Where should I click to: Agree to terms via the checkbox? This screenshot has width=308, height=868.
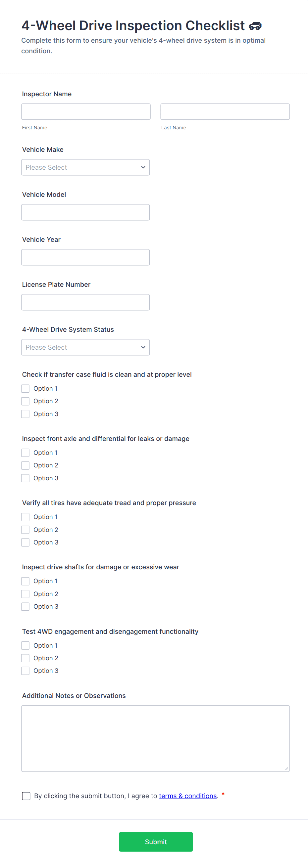pyautogui.click(x=26, y=796)
